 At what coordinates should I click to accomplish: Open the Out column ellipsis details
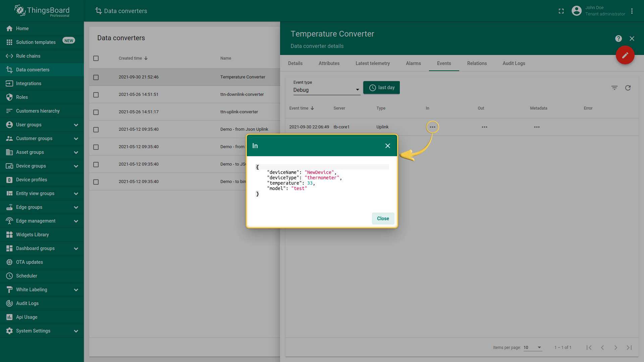click(x=484, y=127)
